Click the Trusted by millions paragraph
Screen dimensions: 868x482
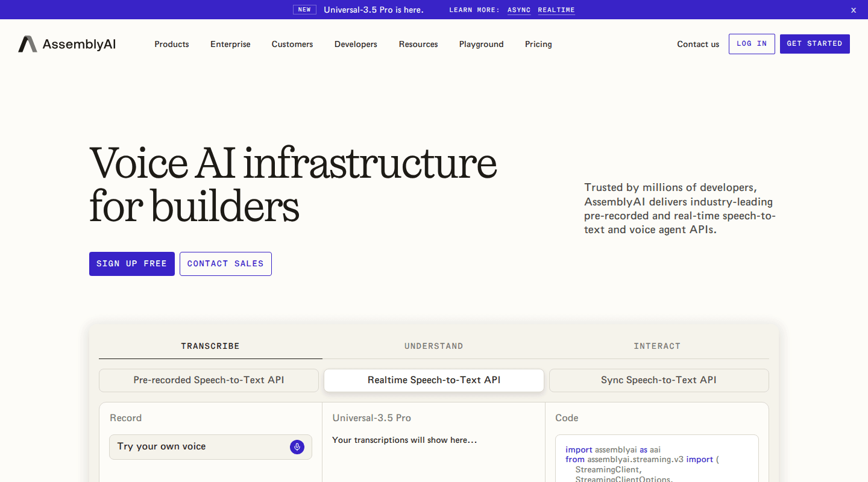tap(680, 208)
